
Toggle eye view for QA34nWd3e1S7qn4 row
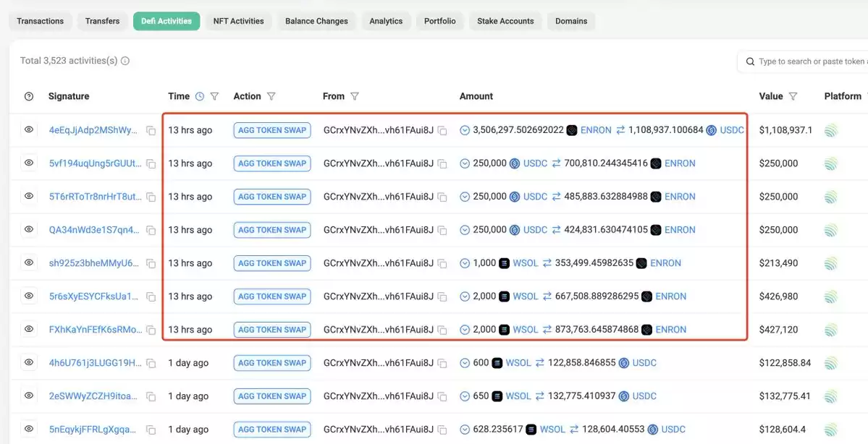(29, 229)
